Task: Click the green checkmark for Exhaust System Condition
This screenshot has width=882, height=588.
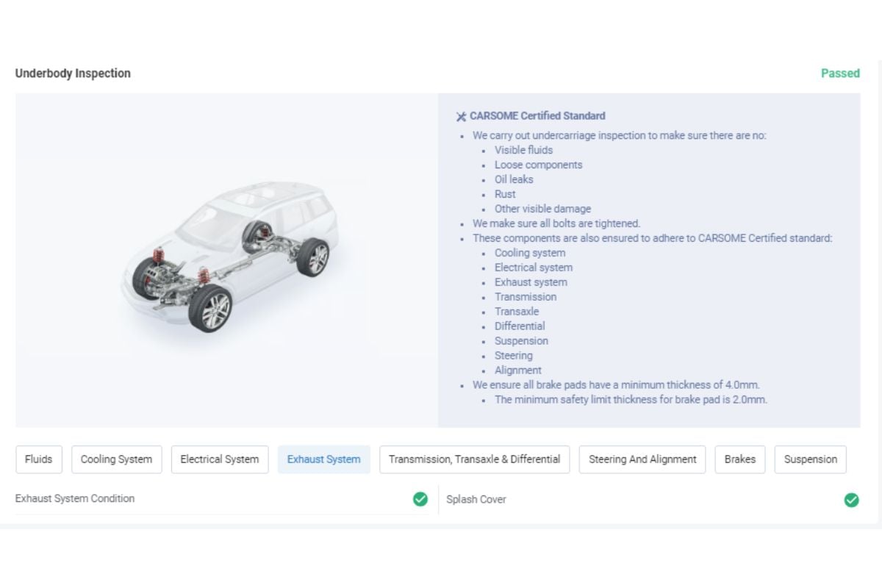Action: 420,499
